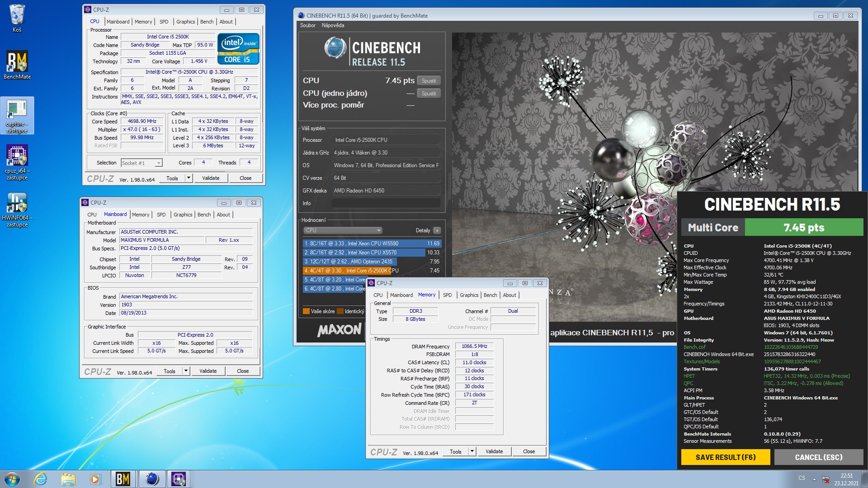
Task: Click the Cinebench panel resize handle
Action: coord(449,185)
